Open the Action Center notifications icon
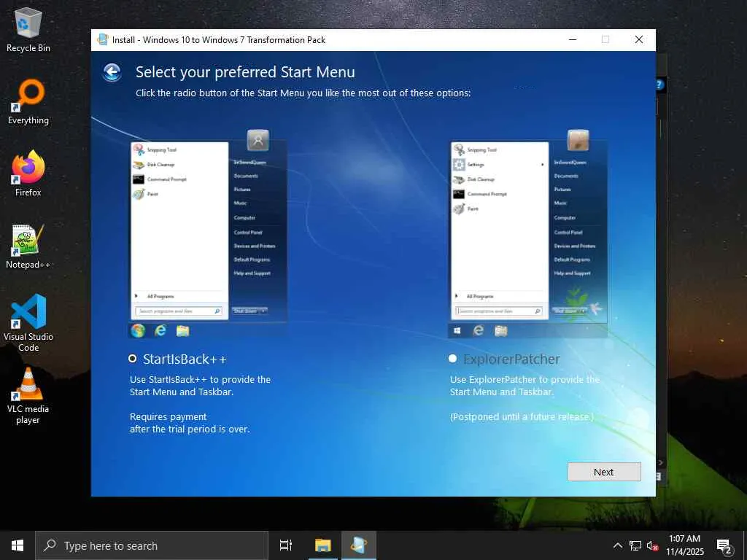The height and width of the screenshot is (560, 747). (x=724, y=546)
